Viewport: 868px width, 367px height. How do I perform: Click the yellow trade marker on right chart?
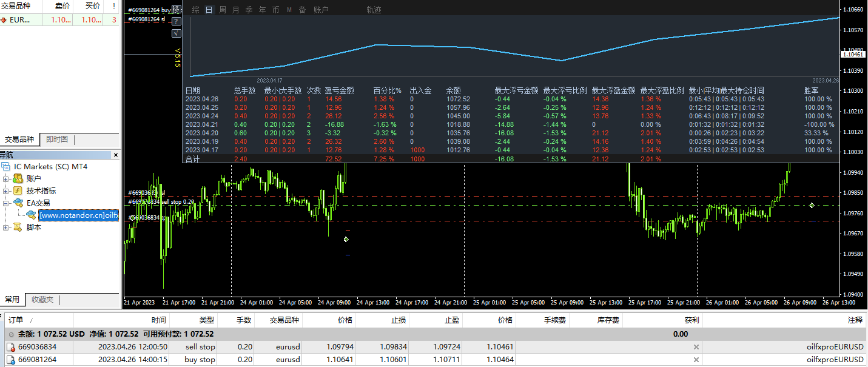812,206
